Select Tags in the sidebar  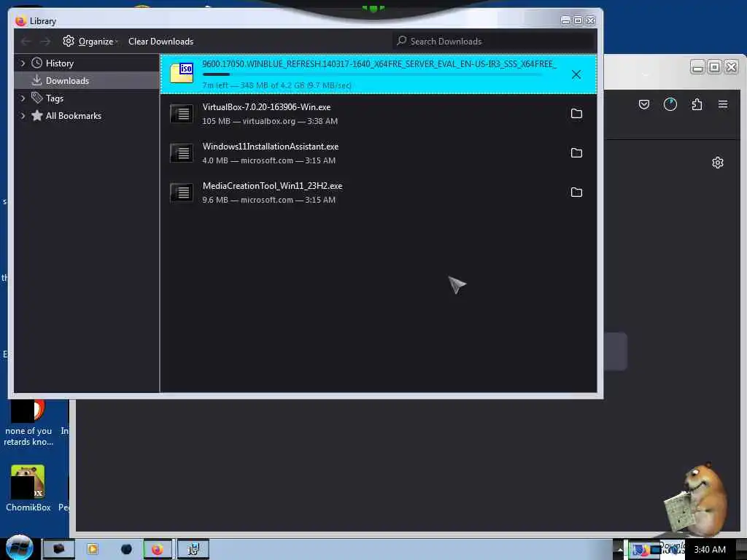tap(54, 98)
